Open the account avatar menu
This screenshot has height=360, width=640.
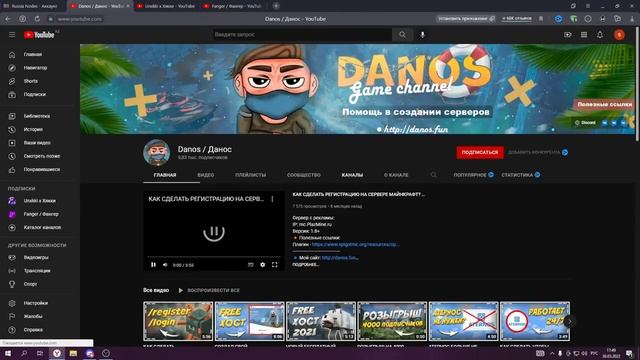point(619,35)
